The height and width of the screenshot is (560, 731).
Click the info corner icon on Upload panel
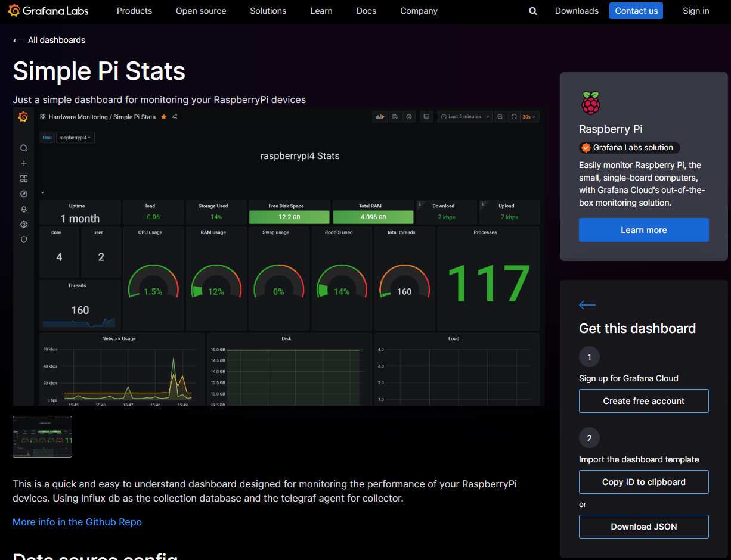(483, 204)
